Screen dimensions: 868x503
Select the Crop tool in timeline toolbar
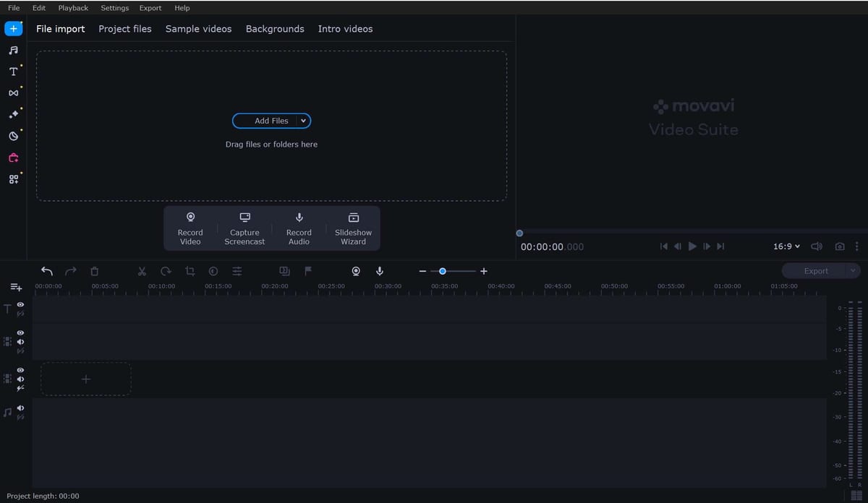click(x=190, y=271)
